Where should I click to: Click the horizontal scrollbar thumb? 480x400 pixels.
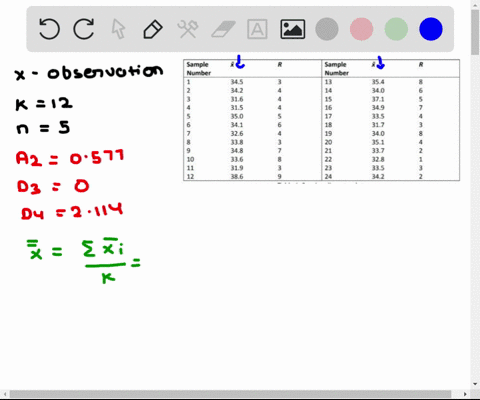click(230, 394)
